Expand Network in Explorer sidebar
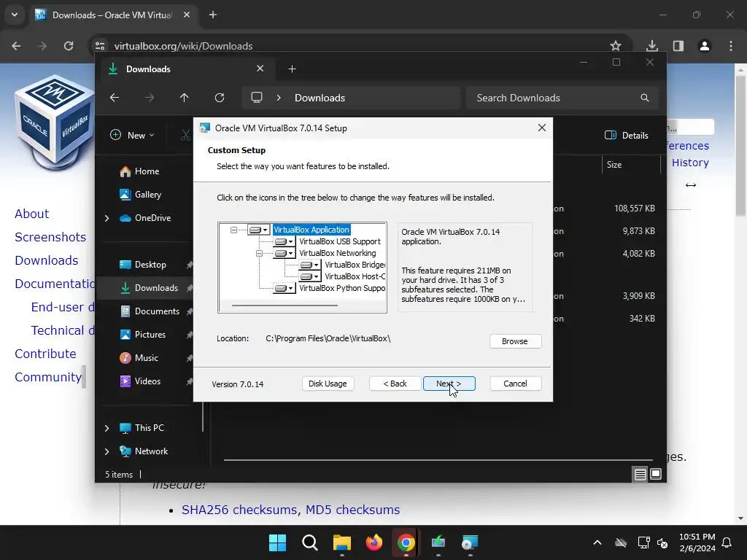This screenshot has width=747, height=560. [x=107, y=451]
